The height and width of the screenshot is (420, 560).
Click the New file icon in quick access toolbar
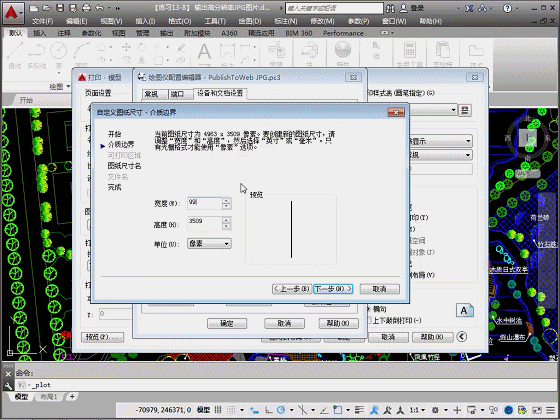33,8
